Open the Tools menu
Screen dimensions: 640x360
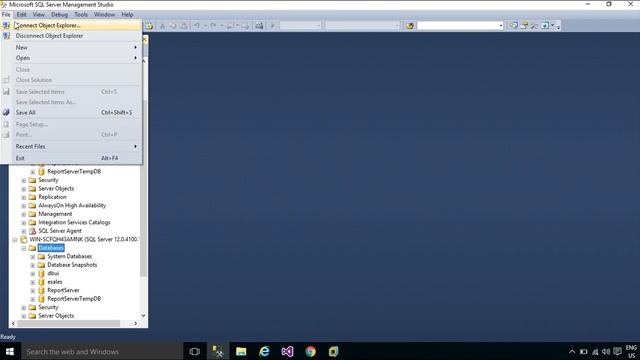coord(81,14)
